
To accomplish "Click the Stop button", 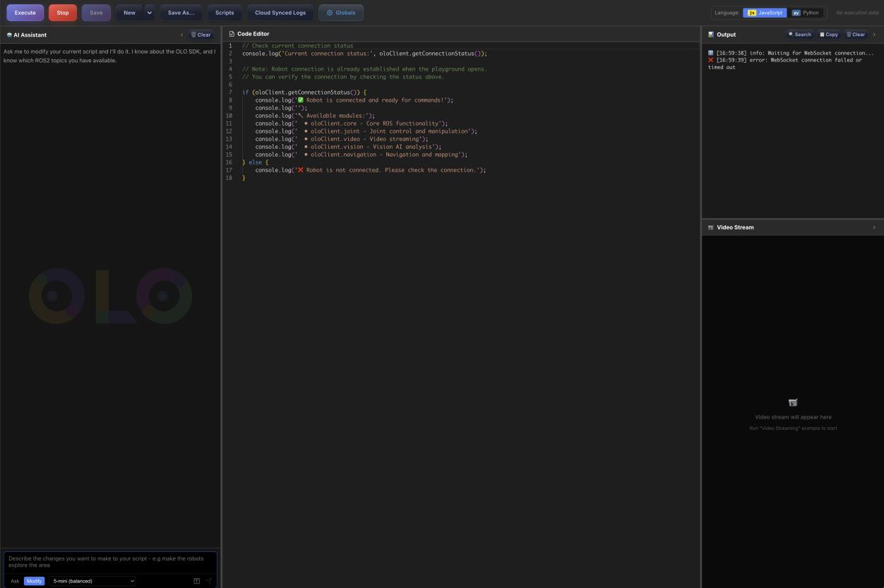I will coord(62,12).
